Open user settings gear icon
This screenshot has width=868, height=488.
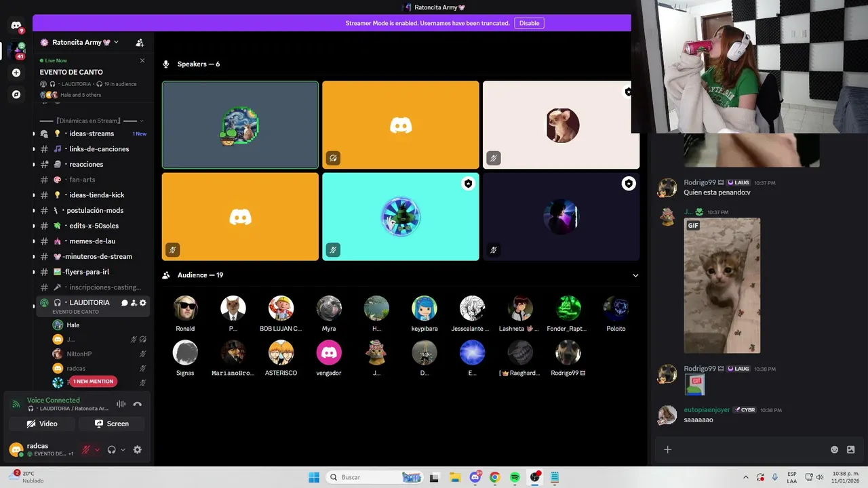click(x=138, y=449)
